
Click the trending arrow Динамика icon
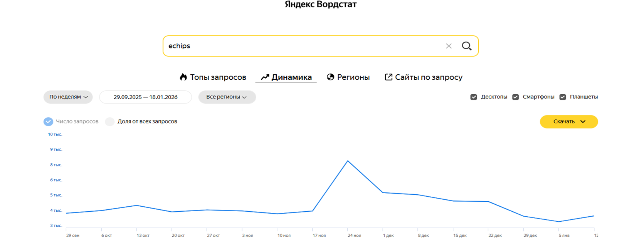265,77
